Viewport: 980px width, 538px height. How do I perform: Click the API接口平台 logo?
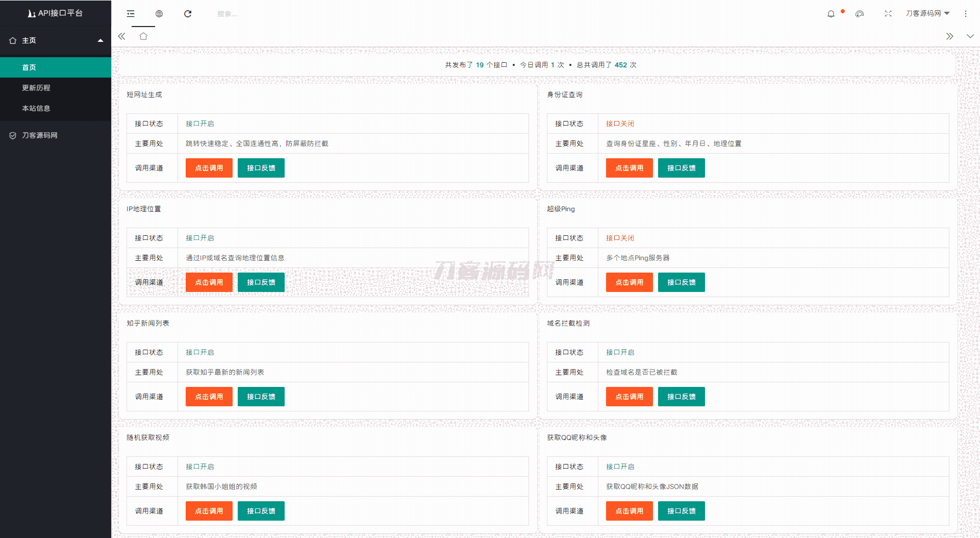tap(56, 13)
